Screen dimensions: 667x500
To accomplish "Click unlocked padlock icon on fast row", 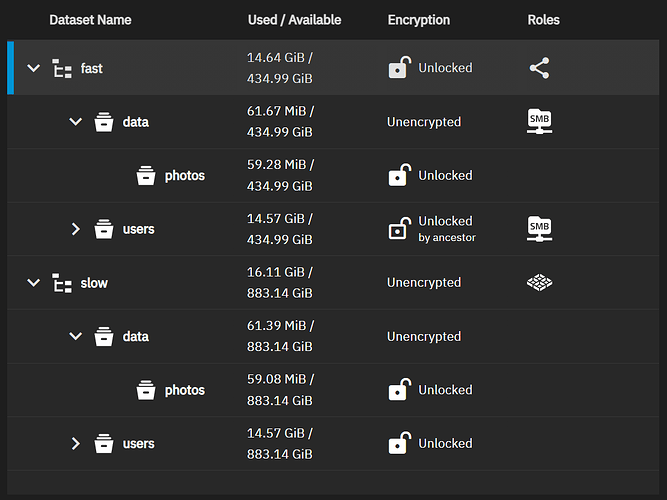I will (x=400, y=67).
